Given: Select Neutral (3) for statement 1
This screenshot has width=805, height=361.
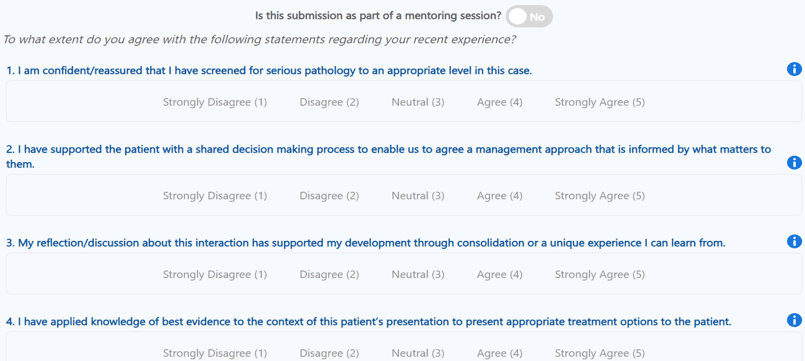Looking at the screenshot, I should 418,102.
